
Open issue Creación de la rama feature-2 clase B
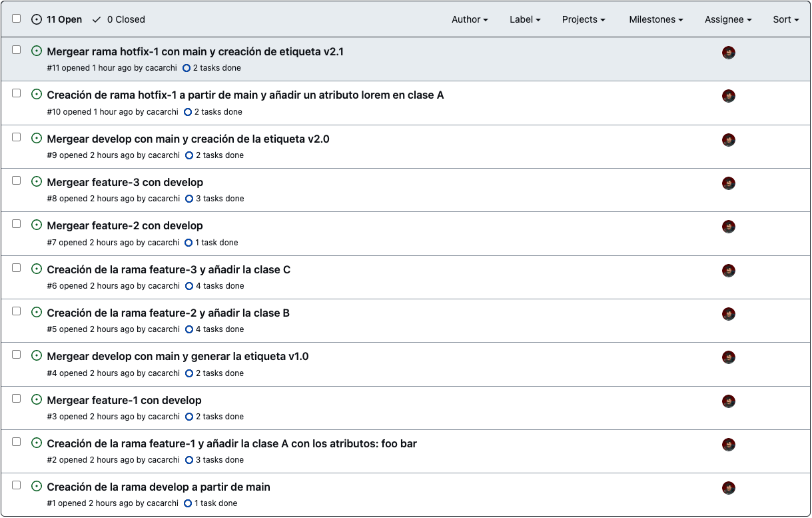[x=168, y=313]
